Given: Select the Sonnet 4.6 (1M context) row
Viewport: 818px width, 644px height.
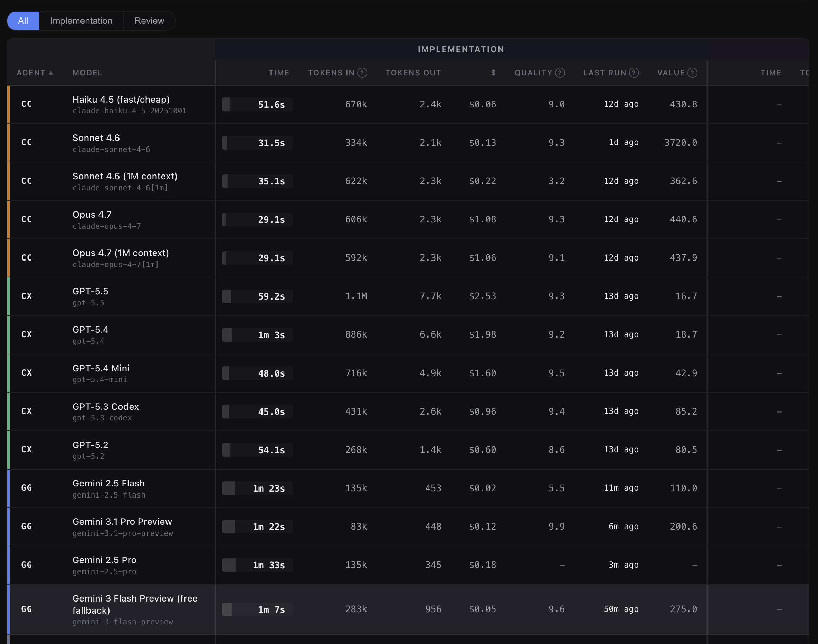Looking at the screenshot, I should 408,181.
